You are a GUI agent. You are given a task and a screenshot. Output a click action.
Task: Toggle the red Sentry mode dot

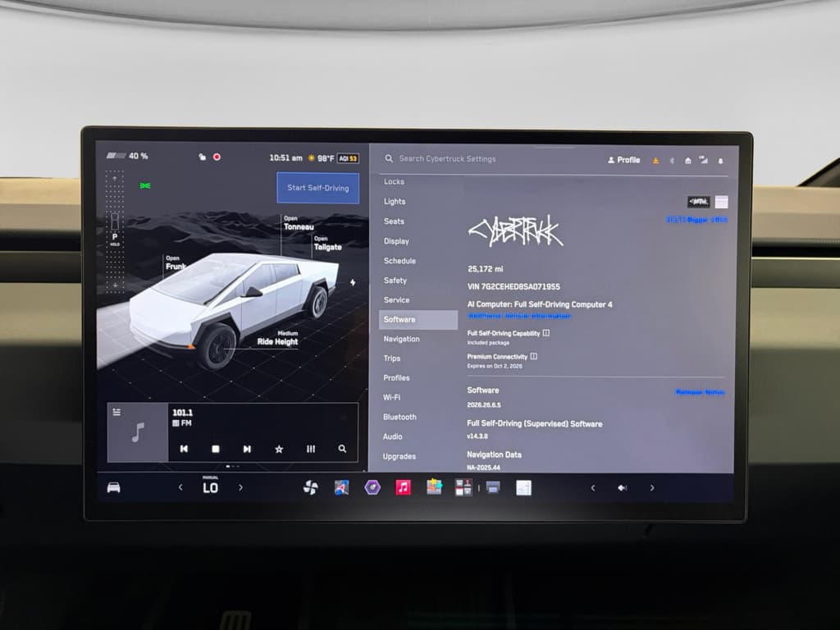pyautogui.click(x=217, y=157)
